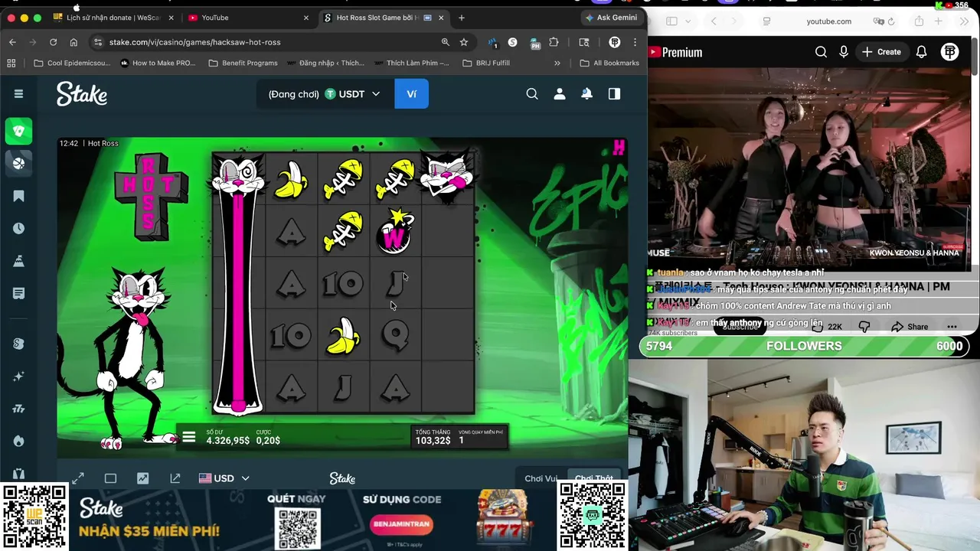Open All Bookmarks folder
The height and width of the screenshot is (551, 980).
coord(609,63)
